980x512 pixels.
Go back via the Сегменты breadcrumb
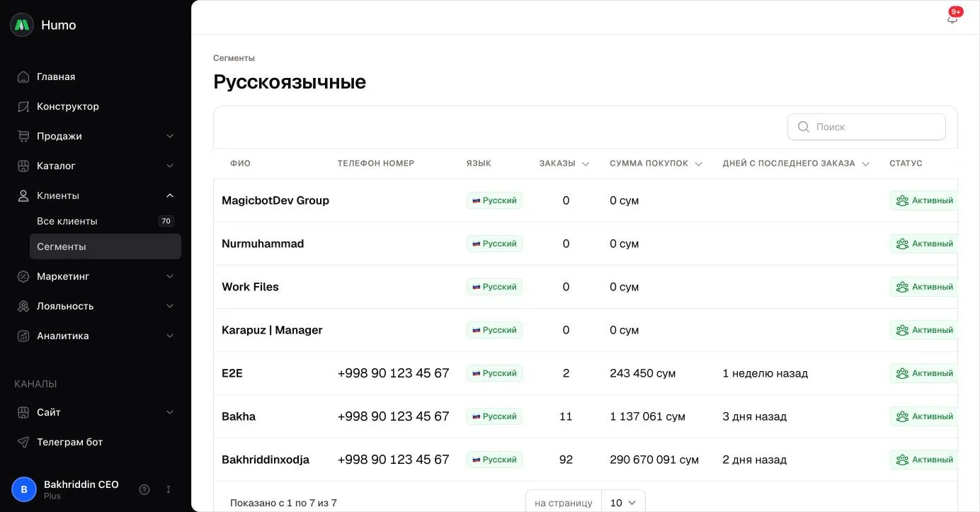point(234,58)
